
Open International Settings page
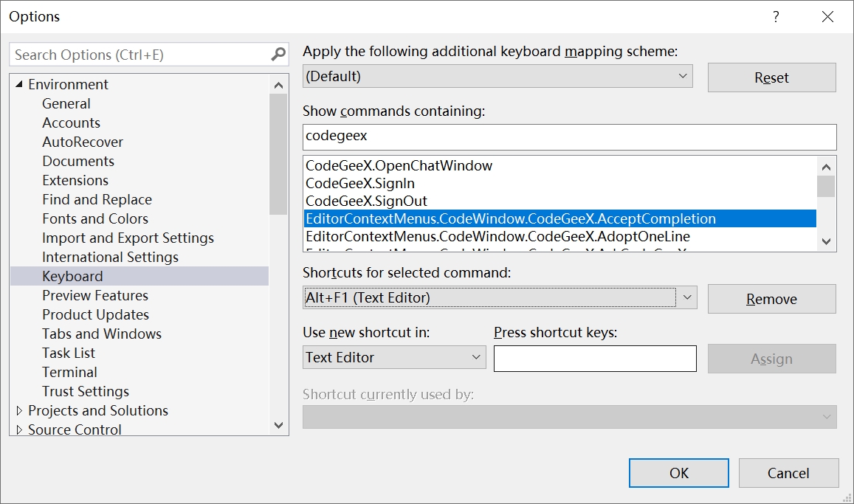click(x=111, y=257)
